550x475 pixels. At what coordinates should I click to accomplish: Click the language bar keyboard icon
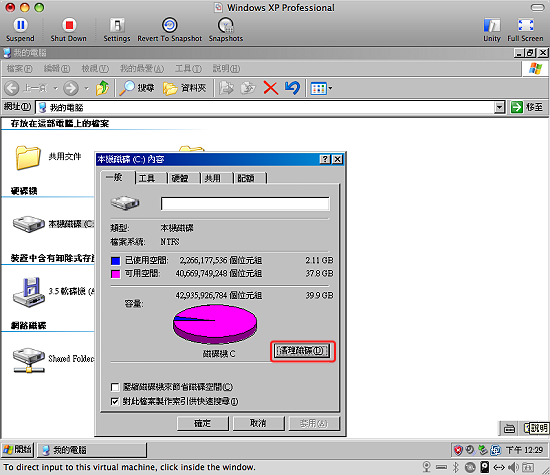509,428
